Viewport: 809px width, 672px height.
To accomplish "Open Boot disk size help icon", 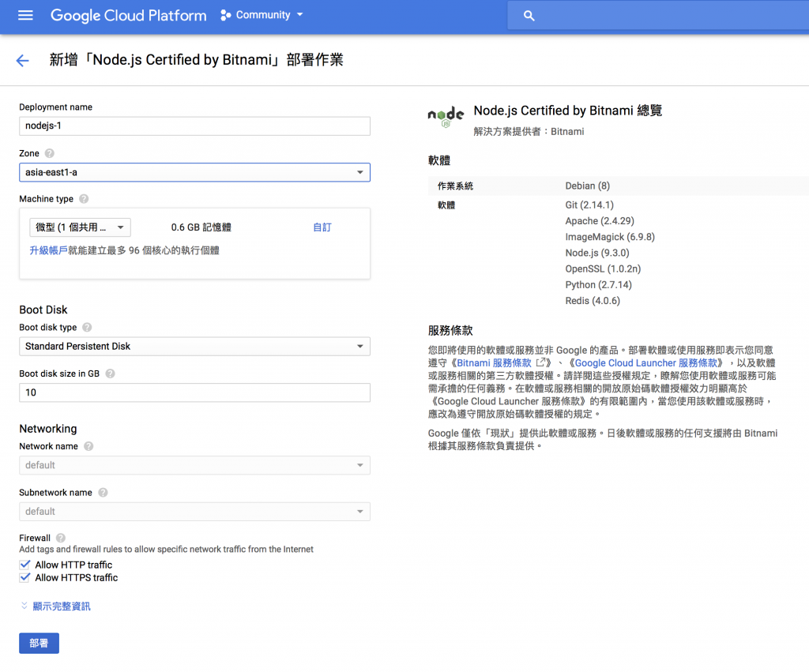I will [110, 374].
